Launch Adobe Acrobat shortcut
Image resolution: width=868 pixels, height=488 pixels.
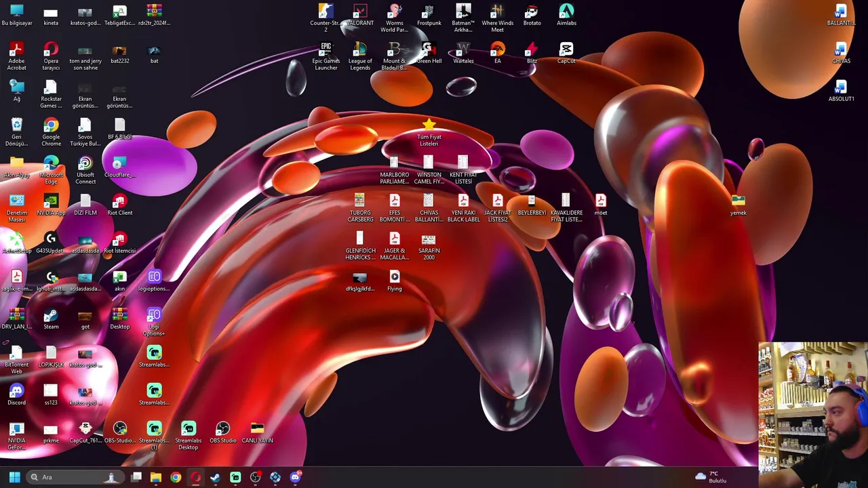tap(17, 56)
